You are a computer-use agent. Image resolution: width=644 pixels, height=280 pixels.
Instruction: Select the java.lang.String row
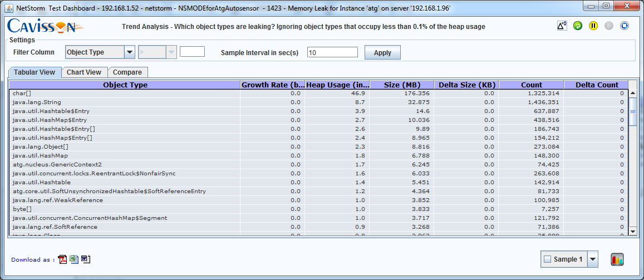coord(319,102)
